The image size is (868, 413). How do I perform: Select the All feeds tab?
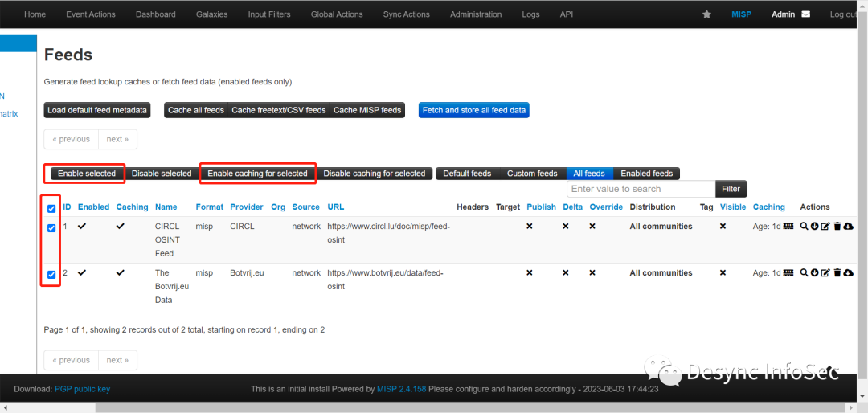click(589, 174)
